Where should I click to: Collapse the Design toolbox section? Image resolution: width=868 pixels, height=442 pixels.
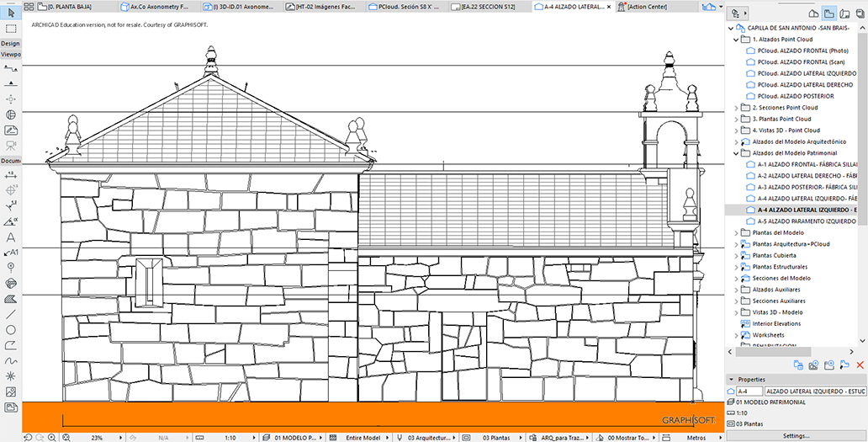pos(11,43)
